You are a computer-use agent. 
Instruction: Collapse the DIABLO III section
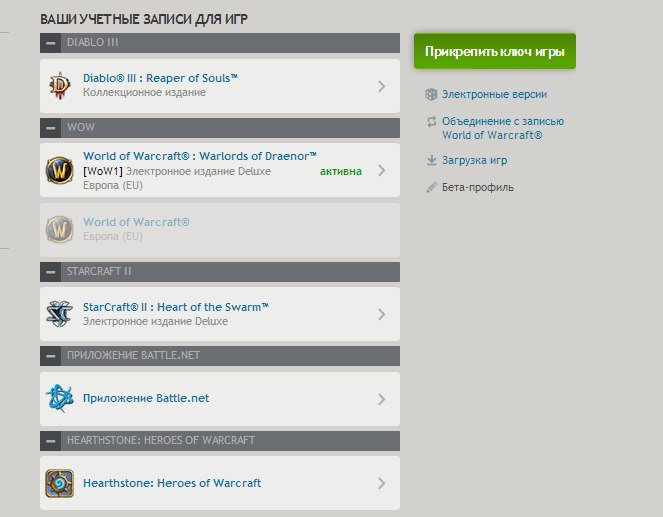tap(51, 43)
